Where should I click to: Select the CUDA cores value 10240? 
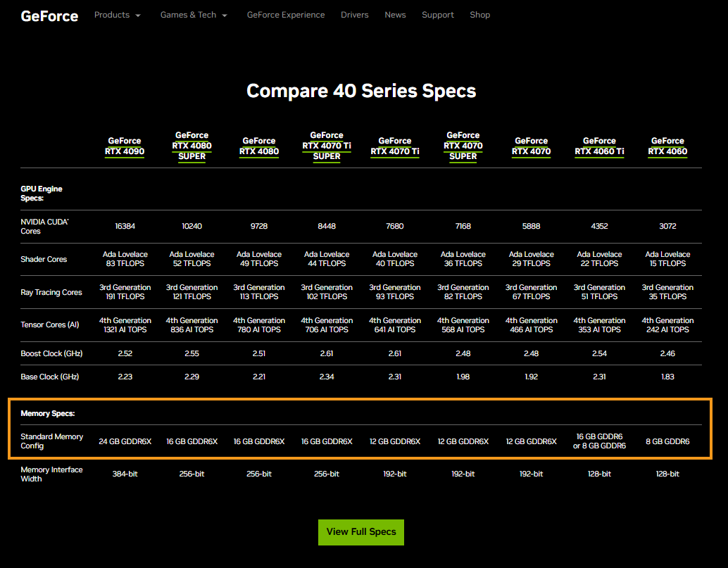tap(192, 226)
